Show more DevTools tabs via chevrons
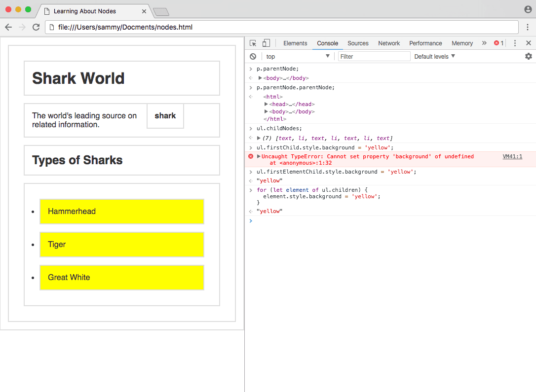The image size is (536, 392). pyautogui.click(x=484, y=43)
